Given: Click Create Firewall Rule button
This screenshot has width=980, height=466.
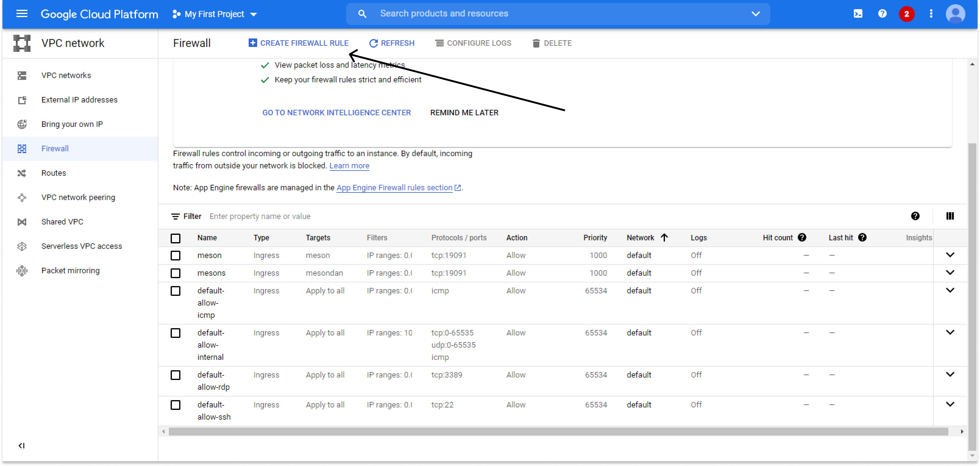Looking at the screenshot, I should point(298,43).
